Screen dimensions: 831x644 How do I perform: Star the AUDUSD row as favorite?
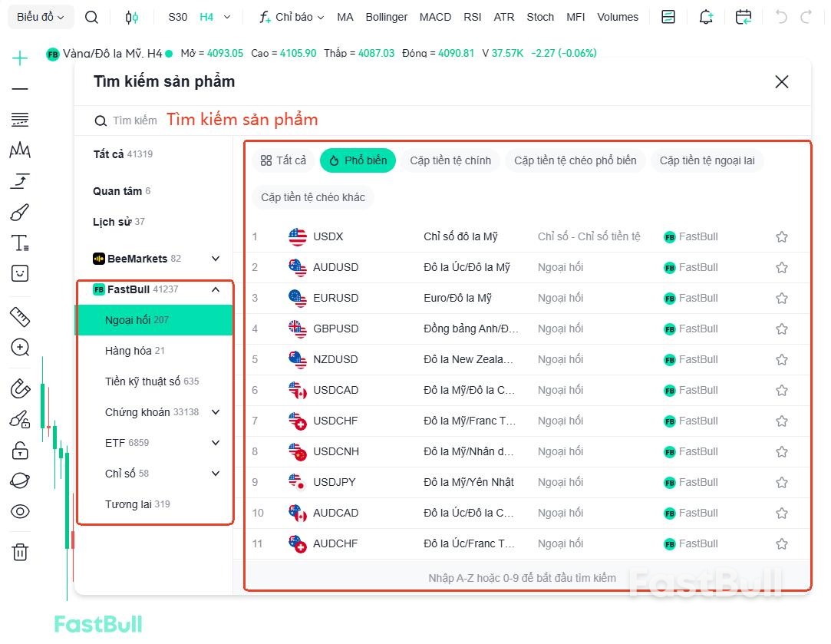coord(781,268)
